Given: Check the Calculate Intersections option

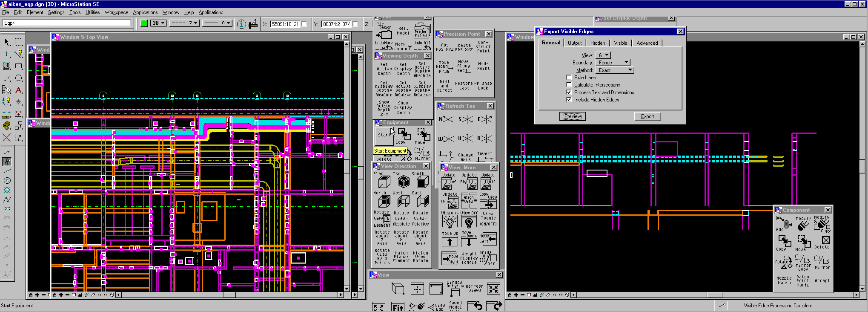Looking at the screenshot, I should (x=569, y=85).
